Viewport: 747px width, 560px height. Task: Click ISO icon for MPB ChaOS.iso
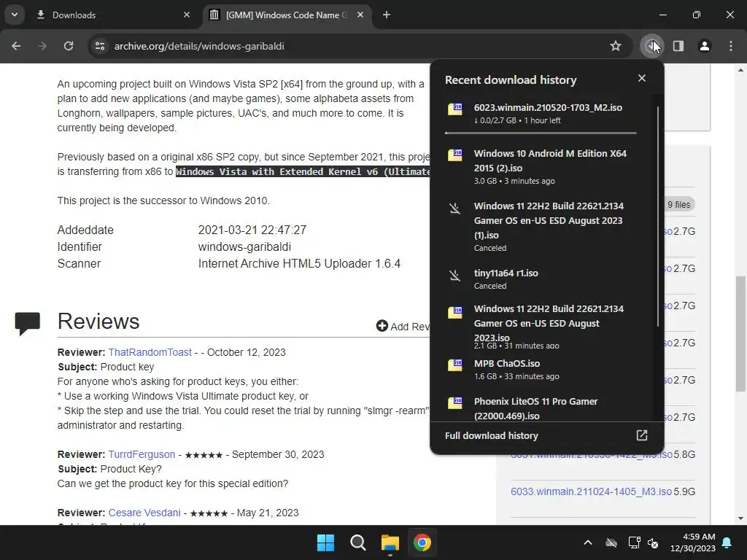coord(455,365)
